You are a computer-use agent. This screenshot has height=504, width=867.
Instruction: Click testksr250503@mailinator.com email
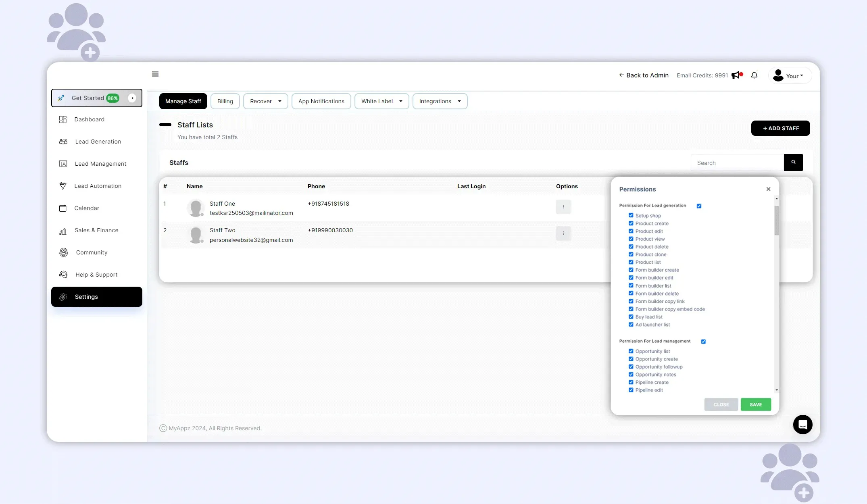[251, 213]
